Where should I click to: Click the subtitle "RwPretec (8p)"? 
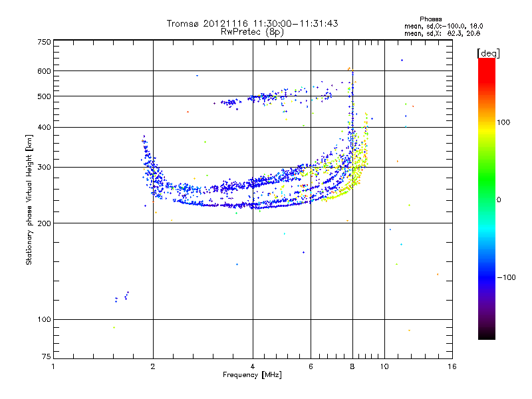click(252, 32)
